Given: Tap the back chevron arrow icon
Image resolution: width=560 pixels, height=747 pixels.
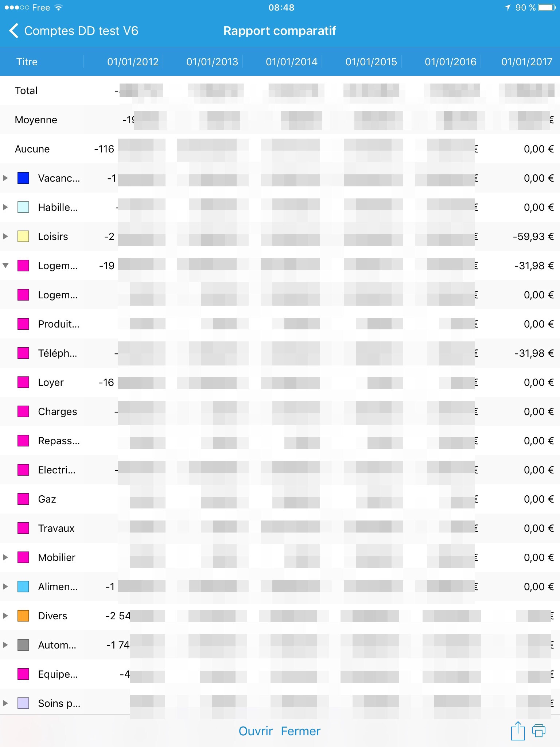Looking at the screenshot, I should coord(14,31).
